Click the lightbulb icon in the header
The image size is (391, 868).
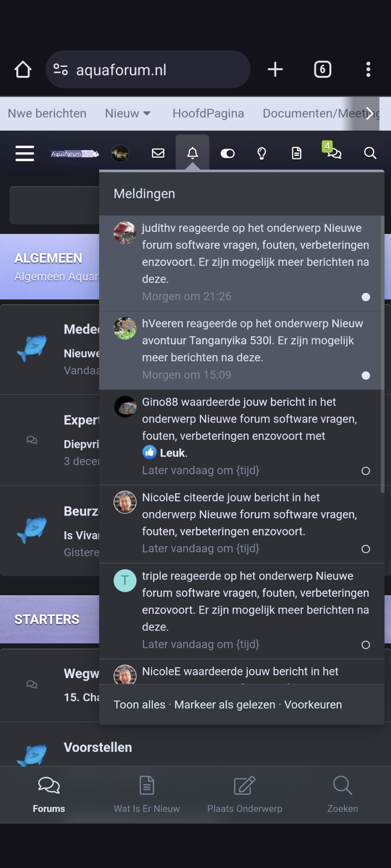(x=262, y=153)
